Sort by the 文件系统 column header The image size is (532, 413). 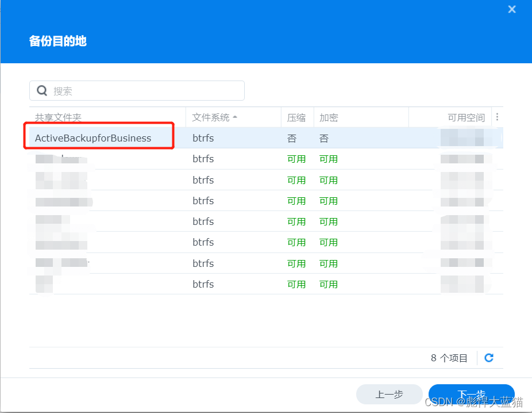point(233,117)
